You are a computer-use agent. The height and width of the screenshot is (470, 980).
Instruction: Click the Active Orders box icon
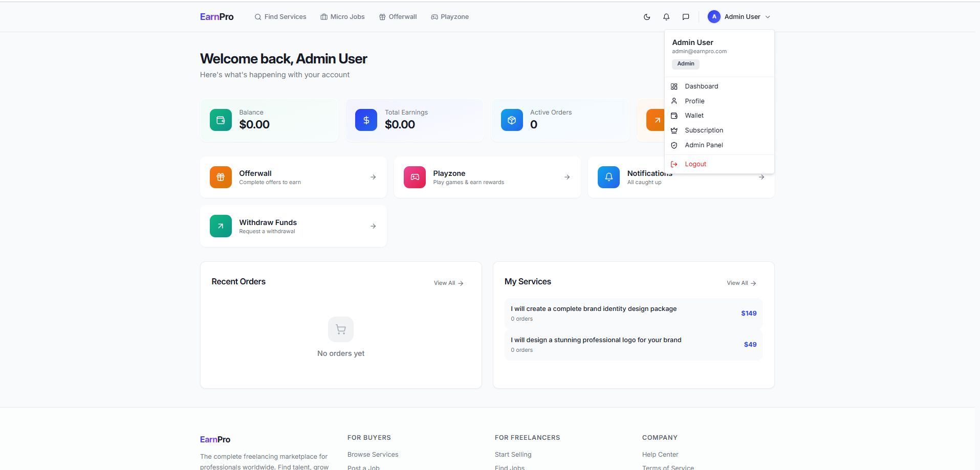coord(512,120)
